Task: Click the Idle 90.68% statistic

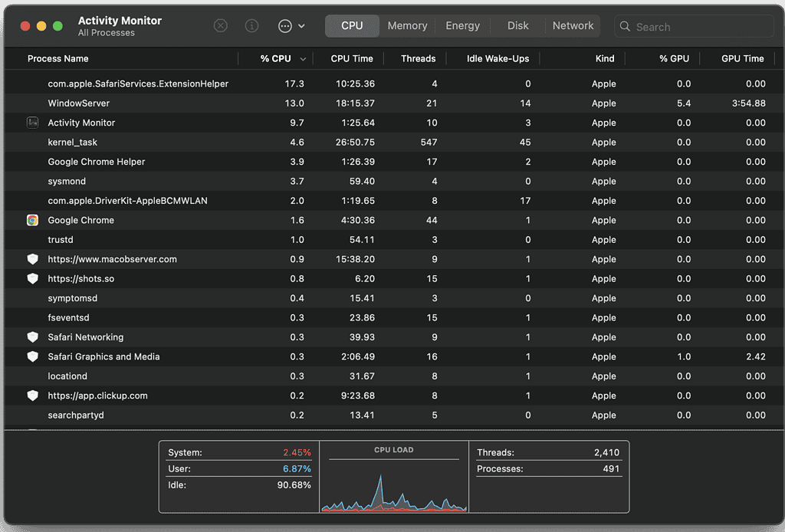Action: tap(239, 485)
